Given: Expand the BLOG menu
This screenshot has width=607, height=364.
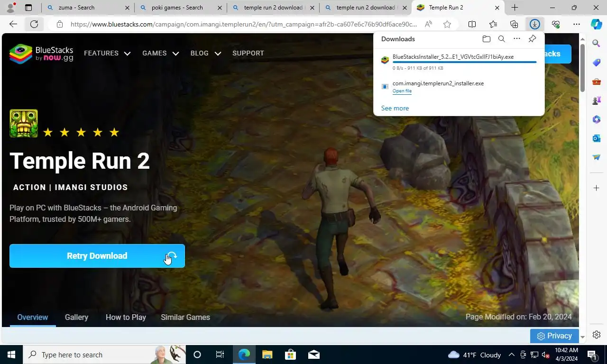Looking at the screenshot, I should tap(206, 54).
